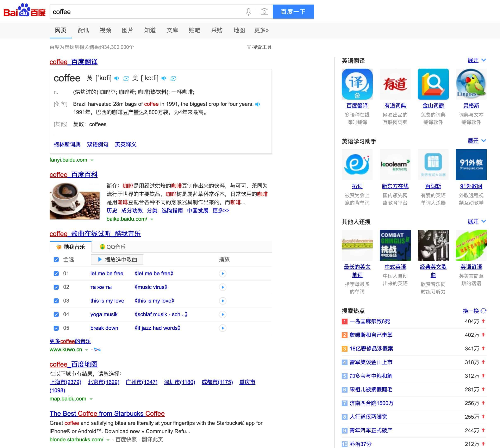The image size is (500, 448).
Task: Select the 酷我音乐 tab
Action: 71,247
